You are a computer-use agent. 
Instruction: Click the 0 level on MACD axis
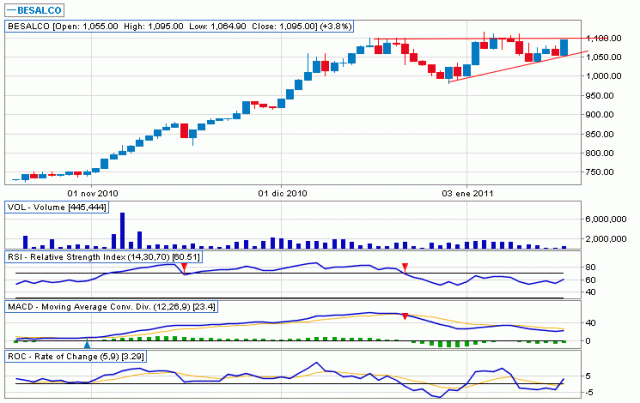click(588, 341)
